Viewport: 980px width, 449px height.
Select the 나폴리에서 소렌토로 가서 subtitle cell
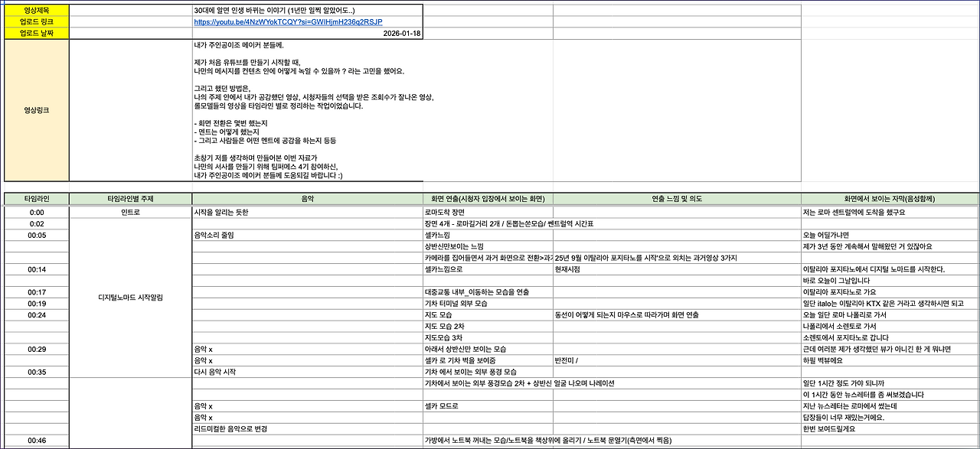tap(890, 327)
